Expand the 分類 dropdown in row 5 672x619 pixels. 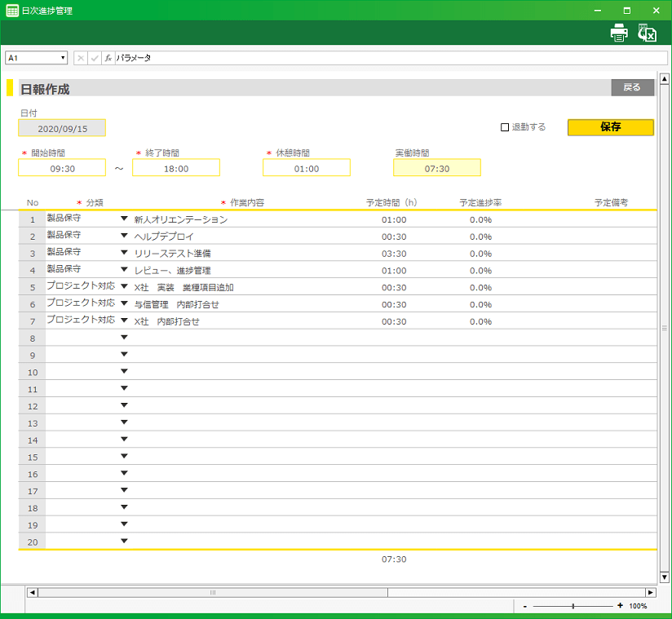click(124, 286)
